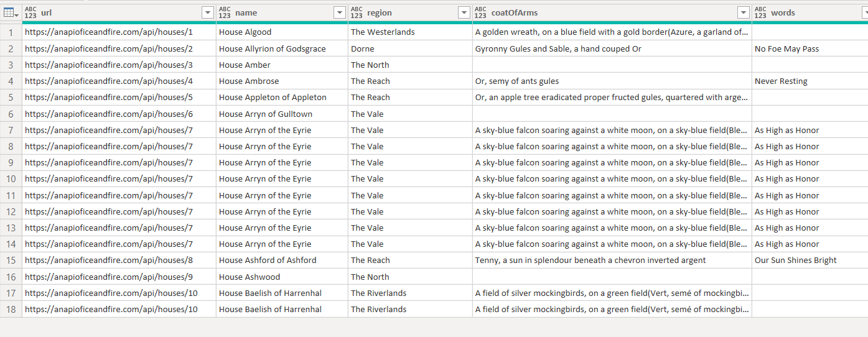Click the url column data type icon

pyautogui.click(x=31, y=12)
